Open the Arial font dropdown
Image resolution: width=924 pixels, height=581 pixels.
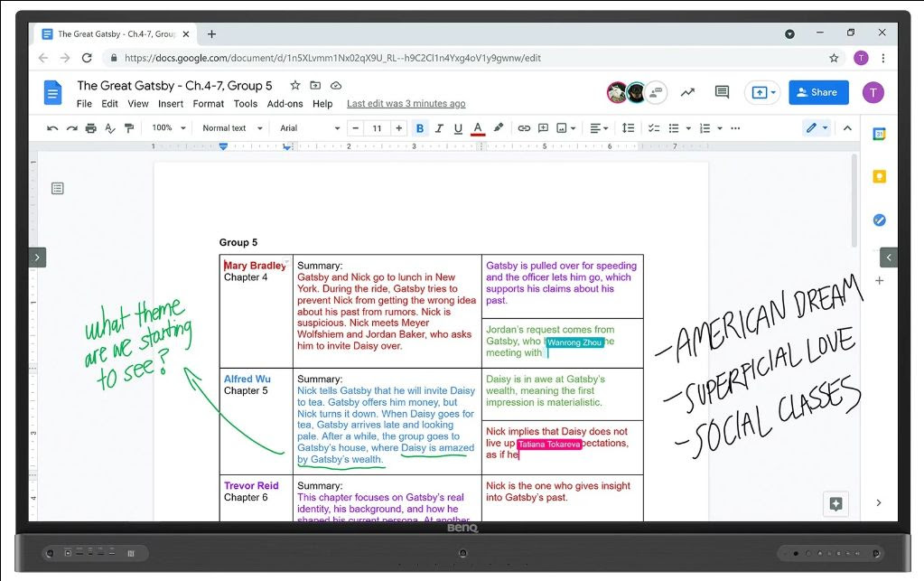(310, 128)
